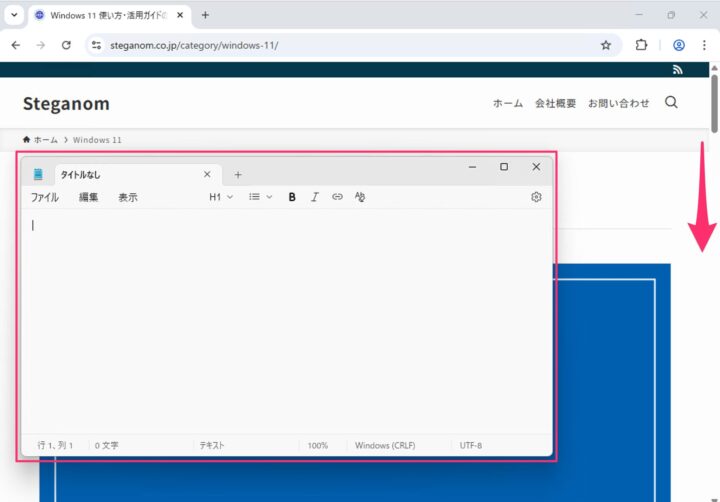The width and height of the screenshot is (720, 502).
Task: Open a new Chrome tab
Action: click(205, 15)
